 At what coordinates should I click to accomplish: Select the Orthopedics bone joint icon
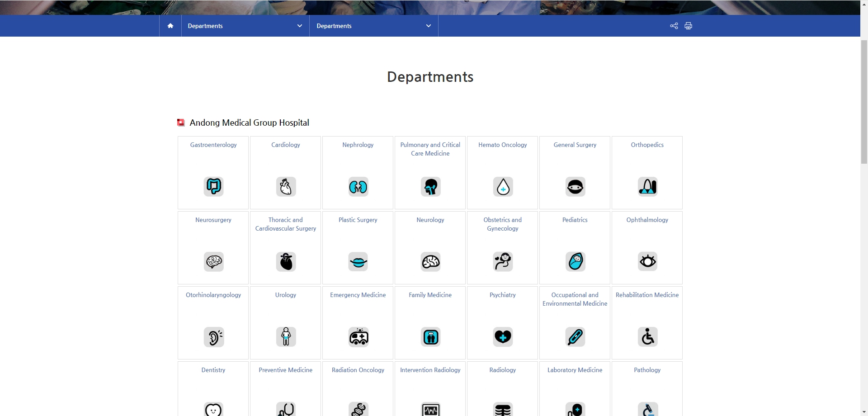point(647,186)
